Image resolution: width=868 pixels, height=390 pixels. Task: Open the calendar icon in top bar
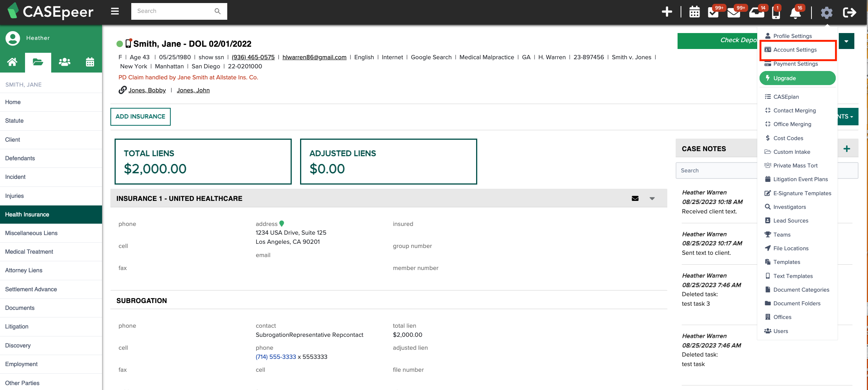(694, 12)
